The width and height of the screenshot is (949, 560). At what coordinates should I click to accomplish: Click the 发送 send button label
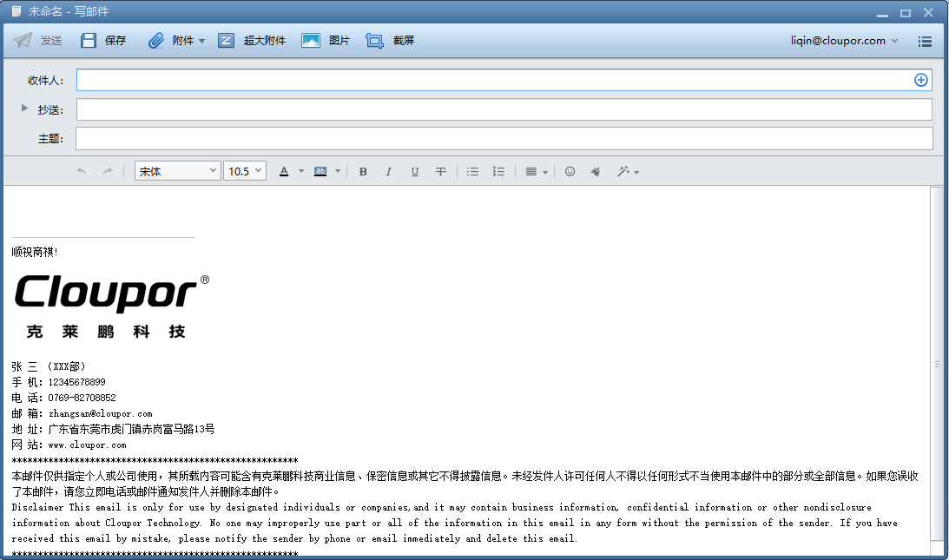tap(51, 41)
